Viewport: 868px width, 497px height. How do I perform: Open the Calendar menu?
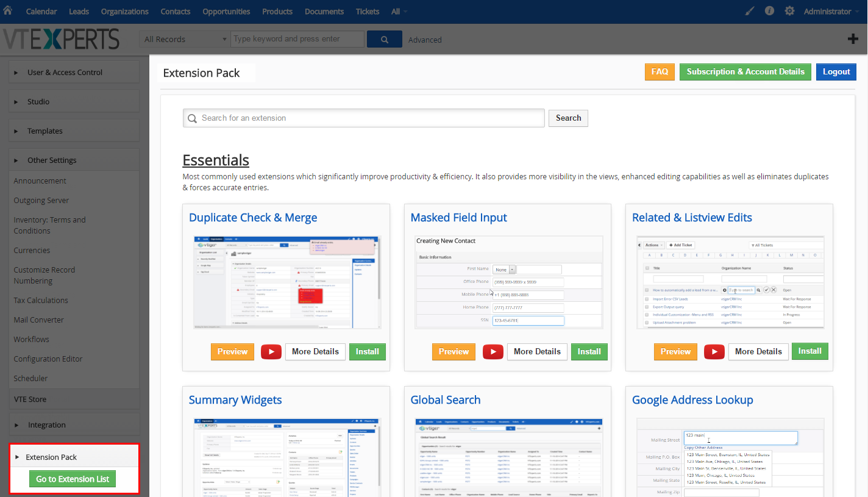(x=41, y=12)
